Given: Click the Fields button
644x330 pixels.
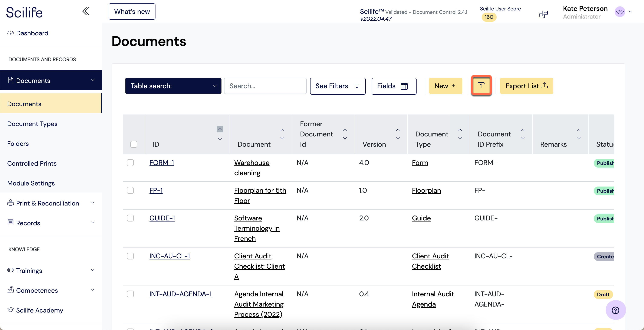Looking at the screenshot, I should click(x=394, y=86).
